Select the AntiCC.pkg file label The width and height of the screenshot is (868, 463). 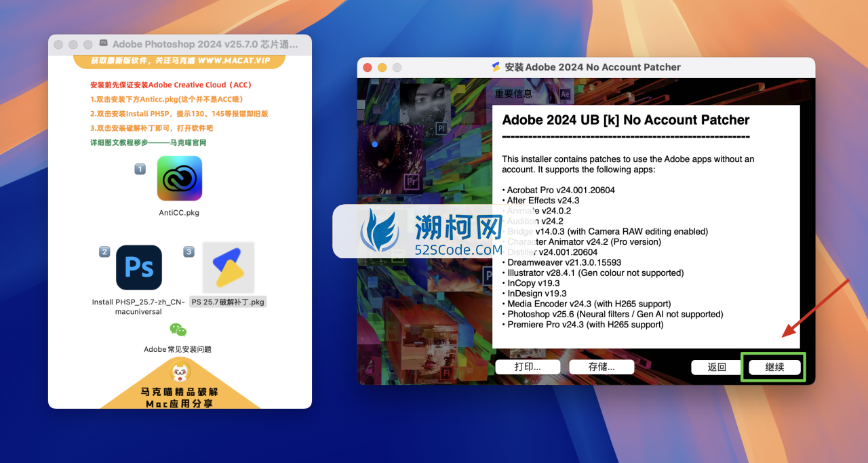[179, 212]
